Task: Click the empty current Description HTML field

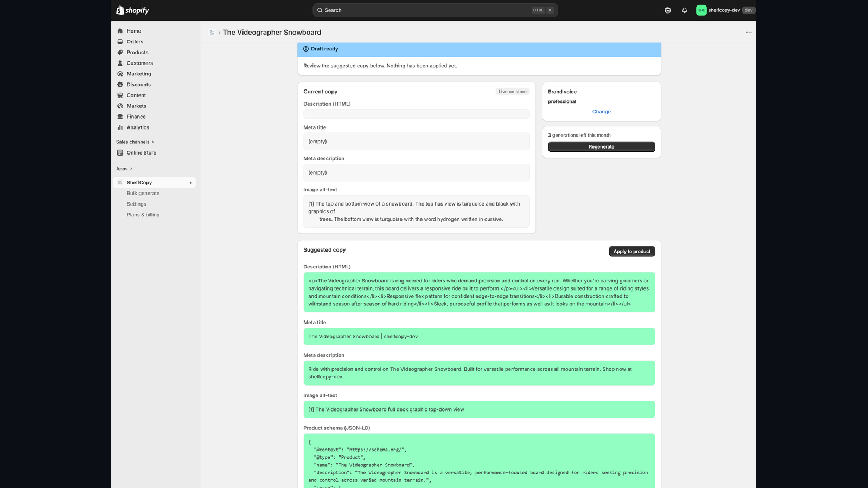Action: [x=417, y=114]
